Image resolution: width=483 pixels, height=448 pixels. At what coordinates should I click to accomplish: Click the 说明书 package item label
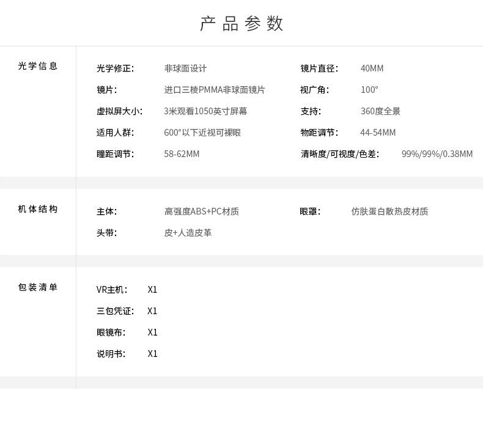(x=111, y=354)
